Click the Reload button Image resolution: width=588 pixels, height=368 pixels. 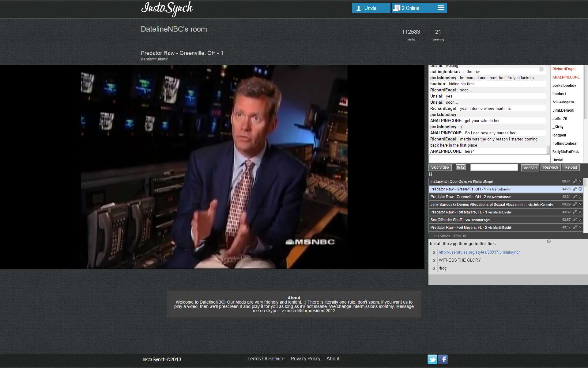coord(571,167)
